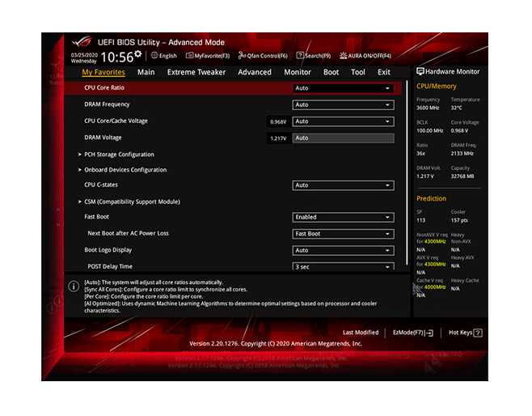Open MyFavorite(F3) from the toolbar
532x416 pixels.
pos(208,56)
